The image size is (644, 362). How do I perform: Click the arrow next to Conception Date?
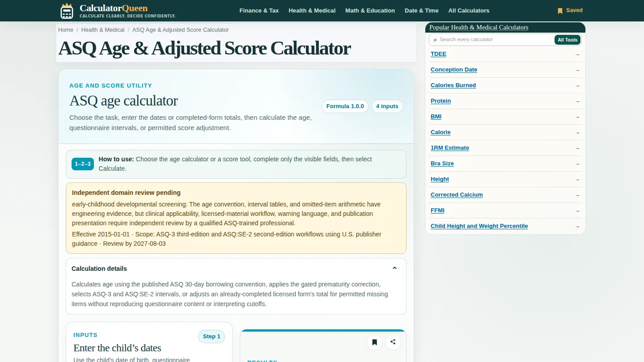pos(577,70)
